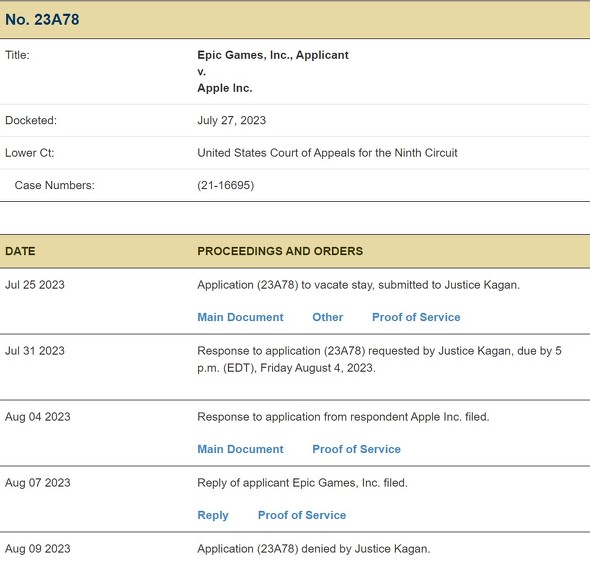Click the Jul 25 2023 date entry

click(35, 285)
